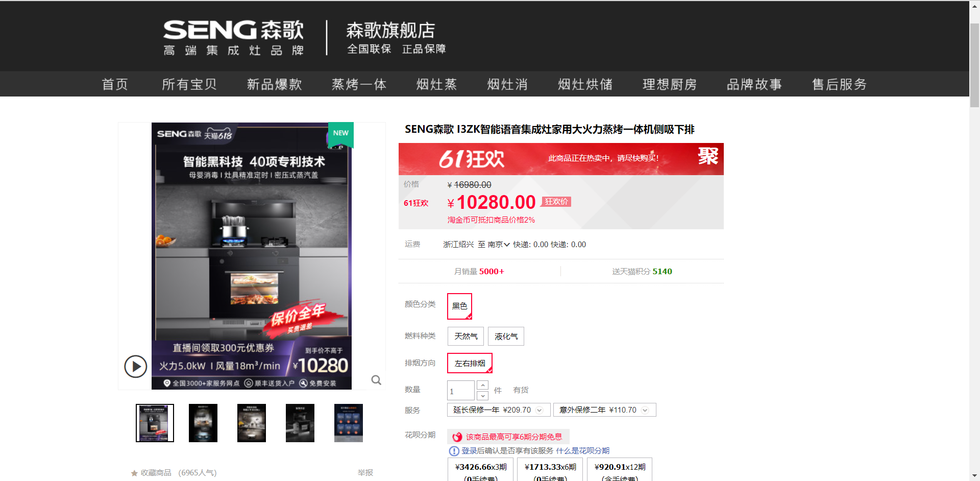Click the SENG 森歌 brand logo
The image size is (980, 481).
pos(234,38)
